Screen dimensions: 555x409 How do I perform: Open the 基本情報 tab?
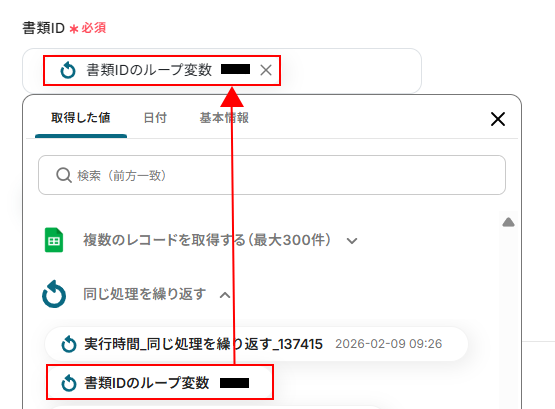tap(224, 118)
